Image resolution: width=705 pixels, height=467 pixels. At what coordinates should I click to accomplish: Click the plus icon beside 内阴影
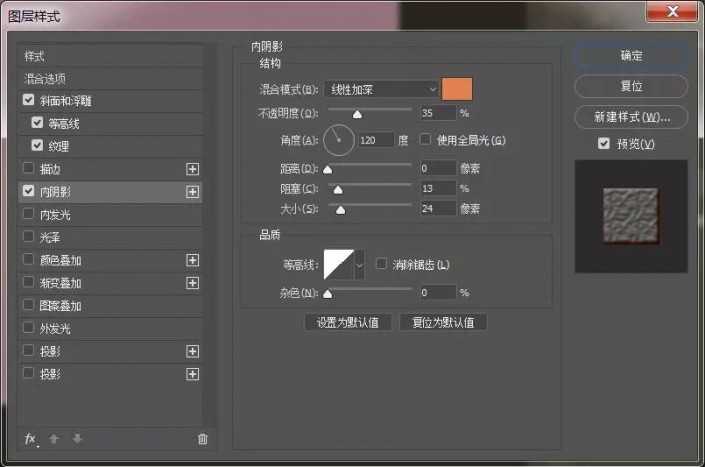(193, 191)
